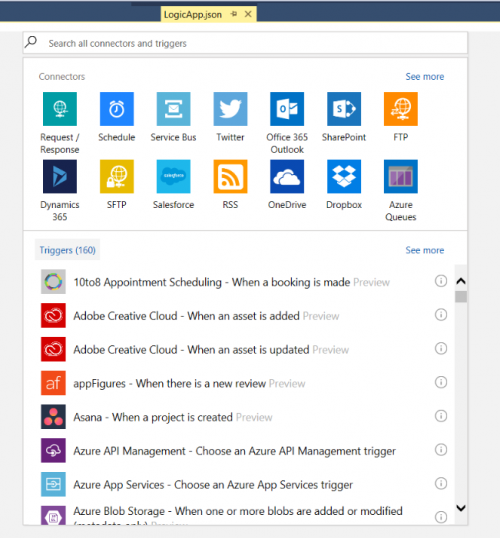Select the Dropbox connector icon
500x538 pixels.
tap(344, 176)
